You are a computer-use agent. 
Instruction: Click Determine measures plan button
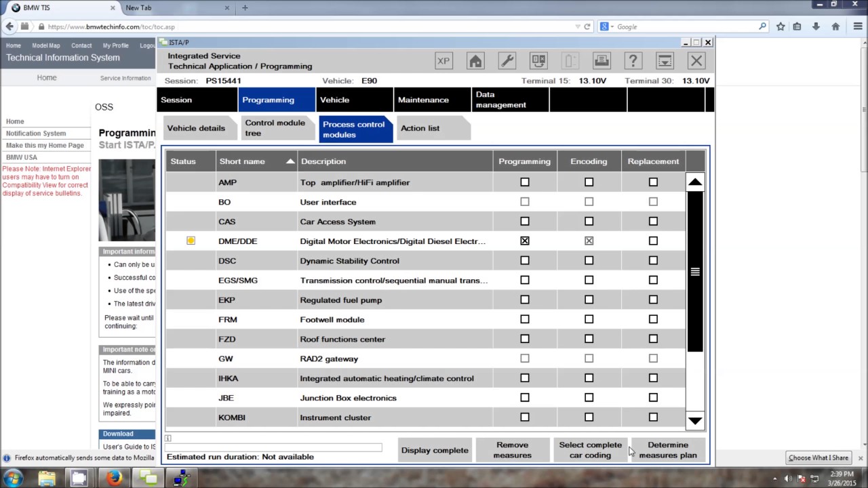pyautogui.click(x=668, y=450)
